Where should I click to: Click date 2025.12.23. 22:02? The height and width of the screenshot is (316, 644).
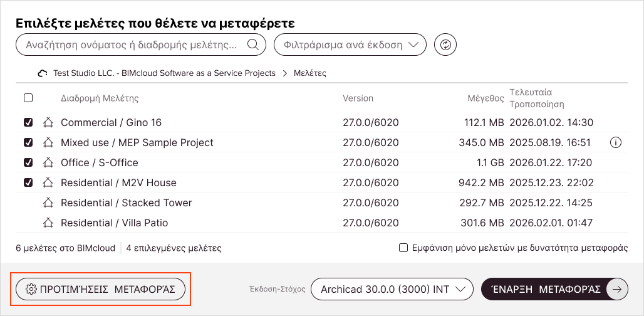[551, 182]
